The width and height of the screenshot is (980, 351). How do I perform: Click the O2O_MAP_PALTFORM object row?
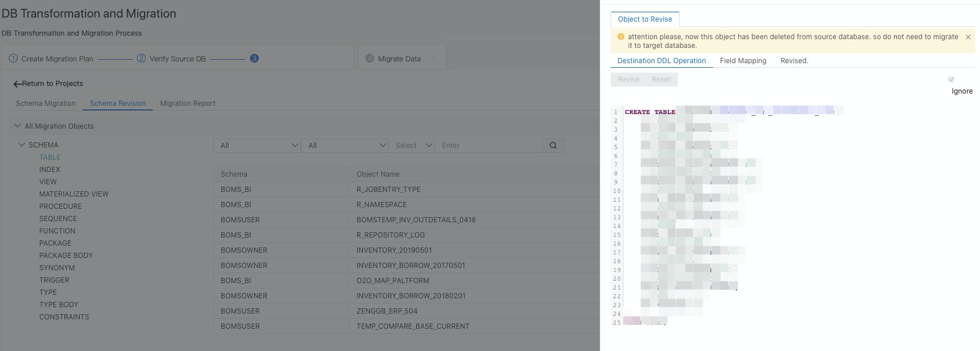406,280
